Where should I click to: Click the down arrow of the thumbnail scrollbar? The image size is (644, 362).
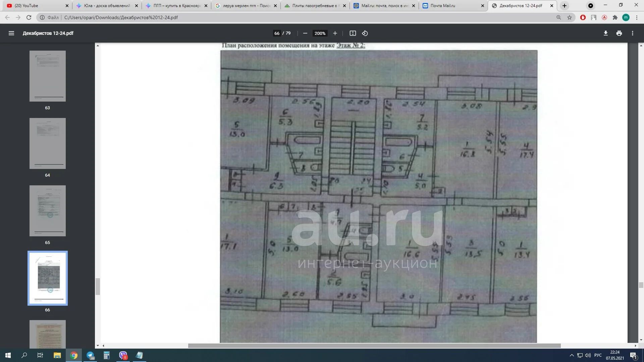coord(98,346)
